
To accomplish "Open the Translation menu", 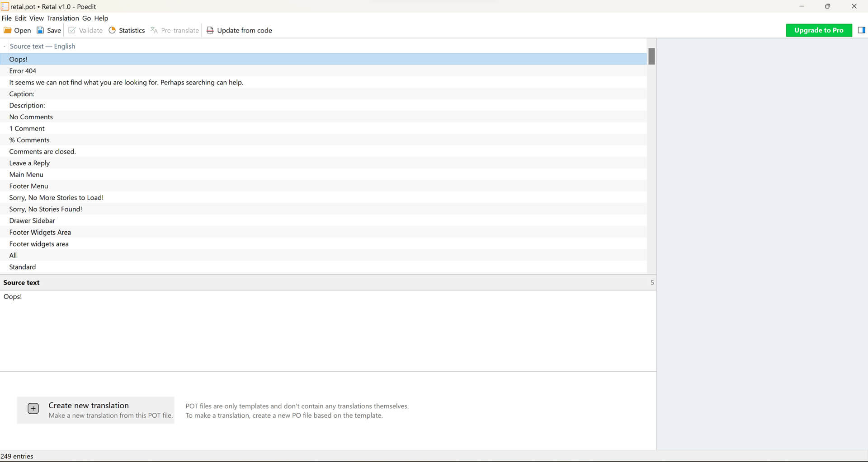I will point(63,18).
